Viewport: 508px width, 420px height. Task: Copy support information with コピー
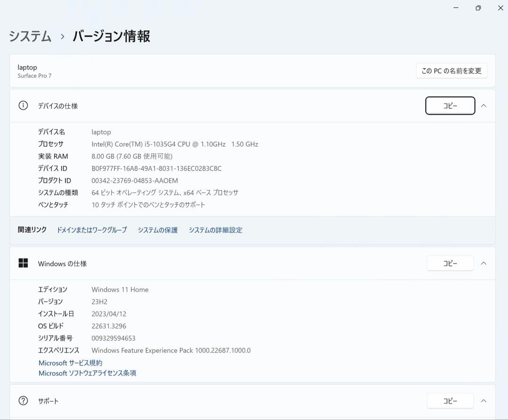click(x=450, y=401)
